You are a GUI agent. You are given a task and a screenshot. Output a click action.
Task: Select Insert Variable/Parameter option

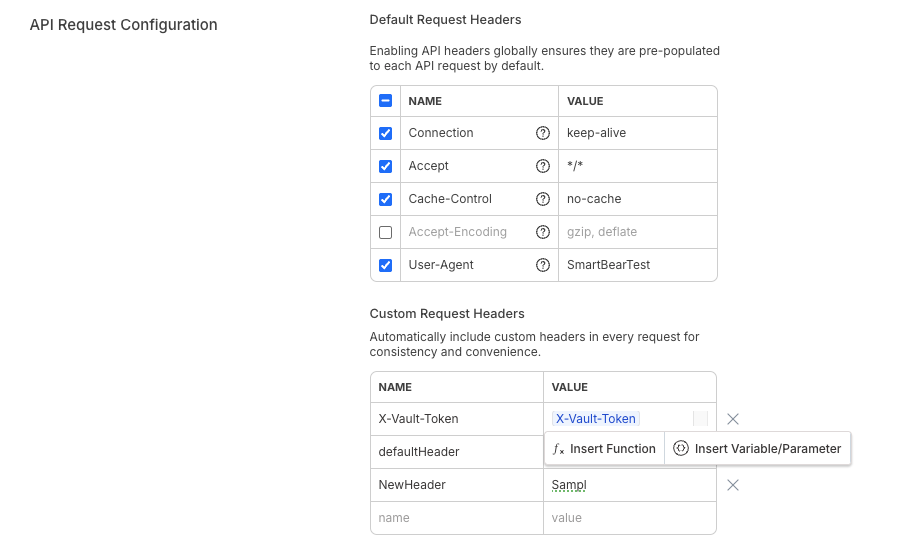tap(758, 449)
